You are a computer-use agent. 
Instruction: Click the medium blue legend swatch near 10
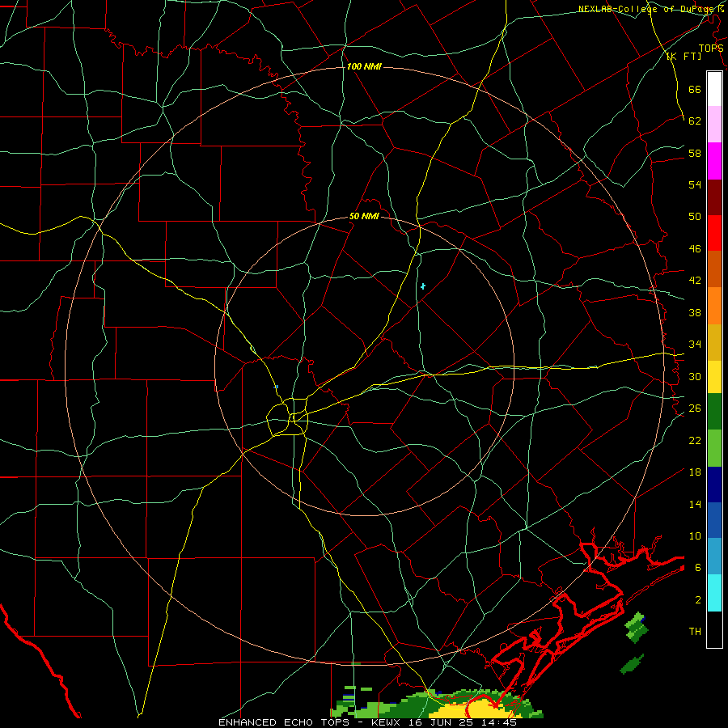point(714,520)
